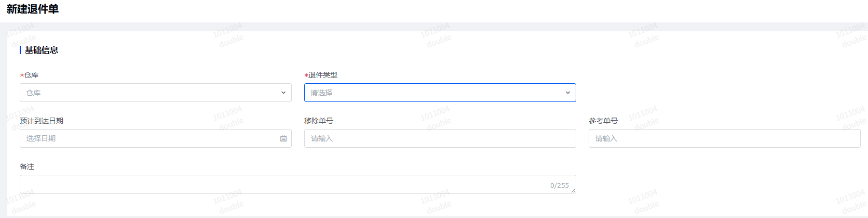Select the 基础信息 section heading

(42, 50)
